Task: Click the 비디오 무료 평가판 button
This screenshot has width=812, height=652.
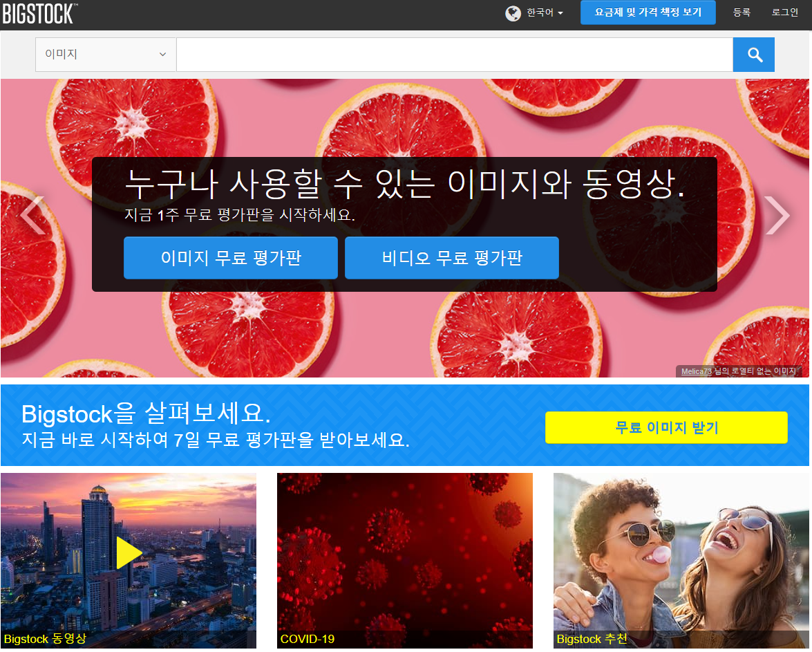Action: click(x=451, y=258)
